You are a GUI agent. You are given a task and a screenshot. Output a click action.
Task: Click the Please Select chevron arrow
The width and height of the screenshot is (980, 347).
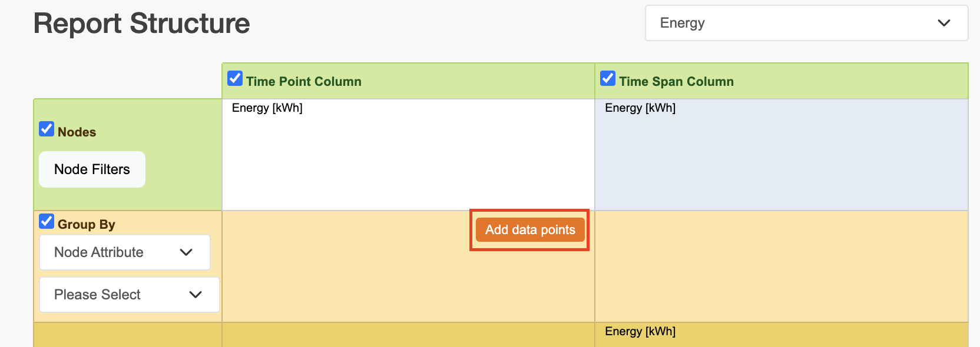click(196, 295)
